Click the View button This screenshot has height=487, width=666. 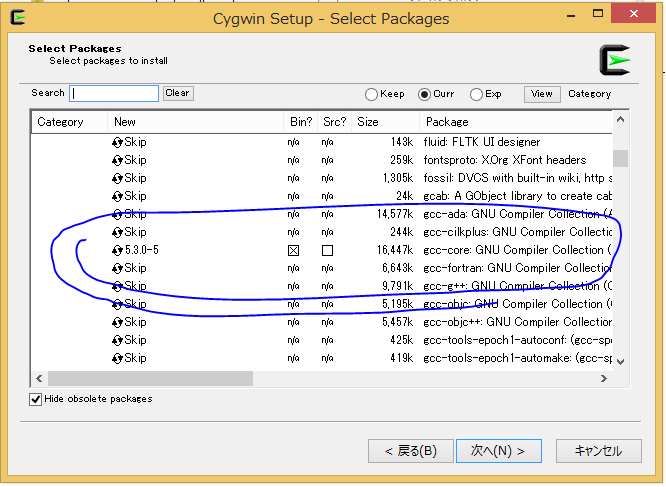(542, 94)
